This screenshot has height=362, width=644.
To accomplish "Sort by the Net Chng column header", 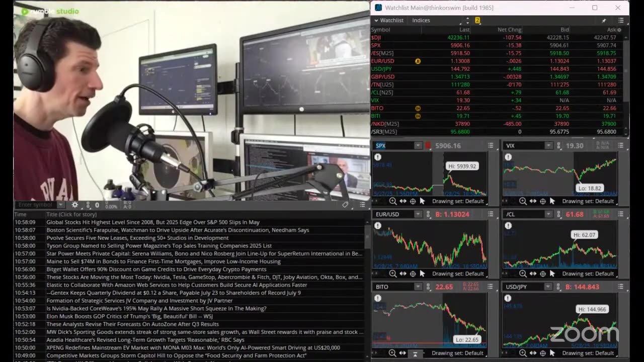I will (509, 30).
